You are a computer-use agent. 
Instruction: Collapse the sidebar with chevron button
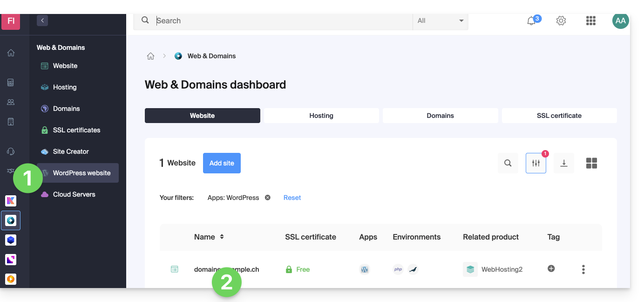(x=42, y=21)
